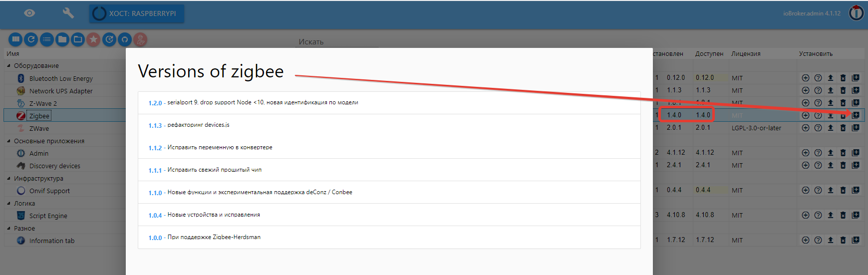The image size is (868, 275).
Task: Choose zigbee version 1.0.4 link
Action: (x=155, y=215)
